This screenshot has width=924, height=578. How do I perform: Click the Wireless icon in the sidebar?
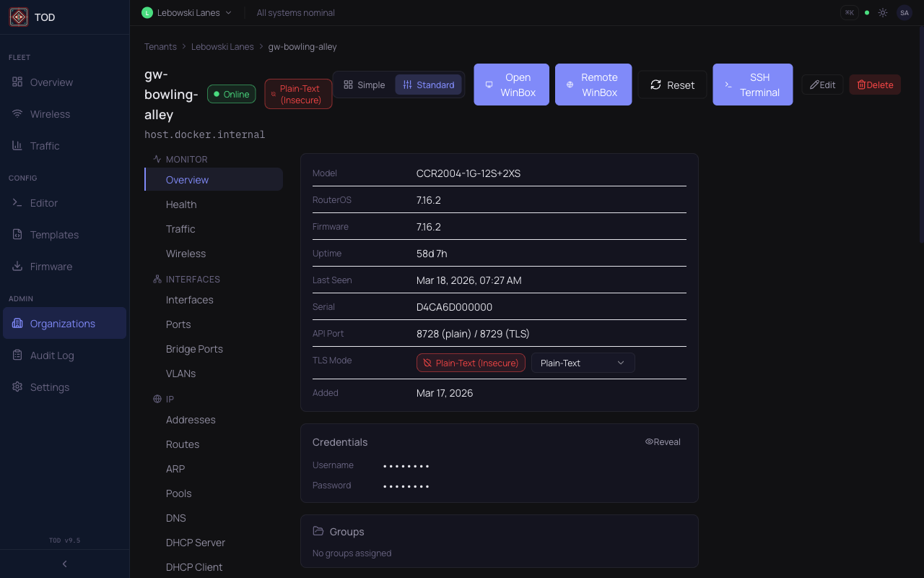[x=17, y=113]
